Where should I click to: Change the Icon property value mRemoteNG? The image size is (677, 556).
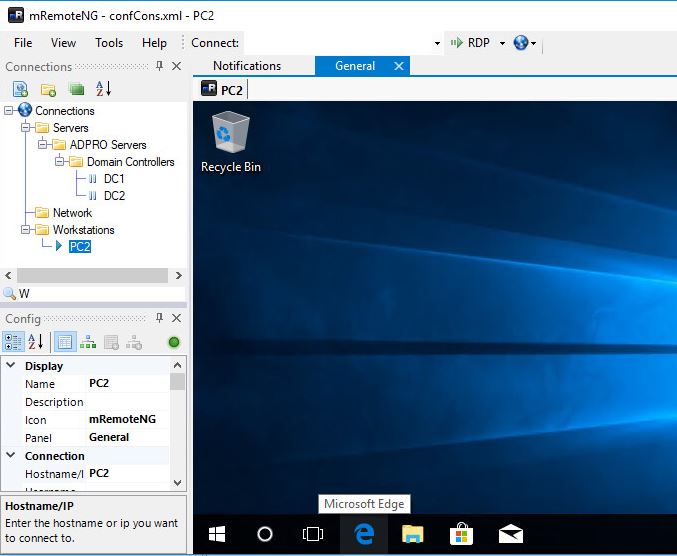[128, 419]
